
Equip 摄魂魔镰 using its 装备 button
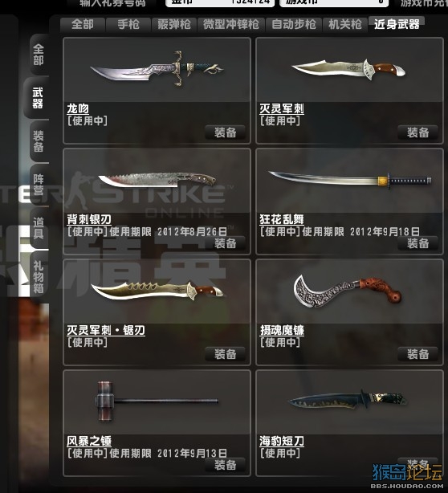[417, 354]
